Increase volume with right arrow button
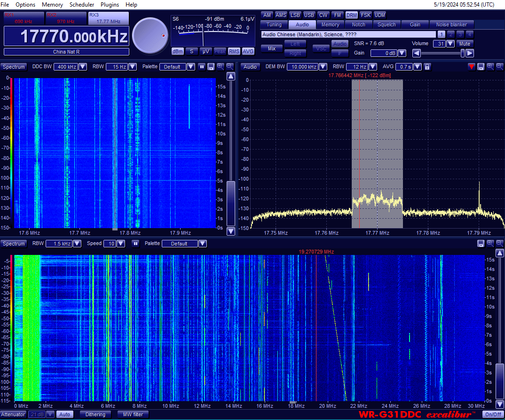The width and height of the screenshot is (505, 420). 470,53
